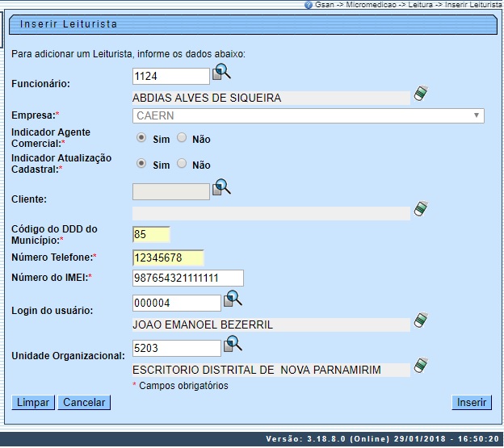
Task: Focus the Login do usuário field 000004
Action: 177,304
